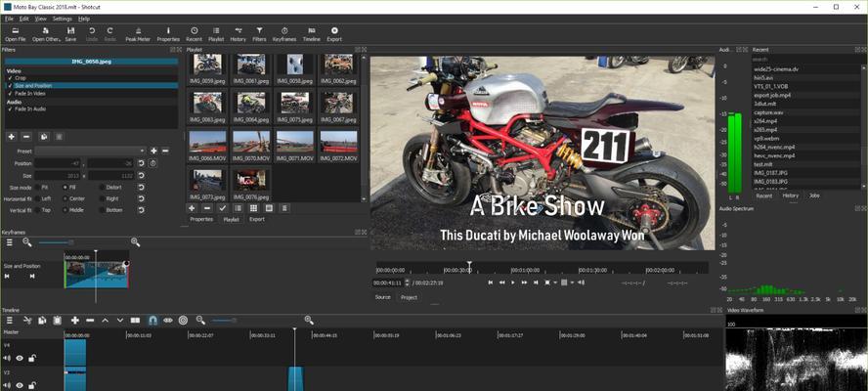Show the Recent panel via toolbar
Screen dimensions: 868x391
point(194,34)
